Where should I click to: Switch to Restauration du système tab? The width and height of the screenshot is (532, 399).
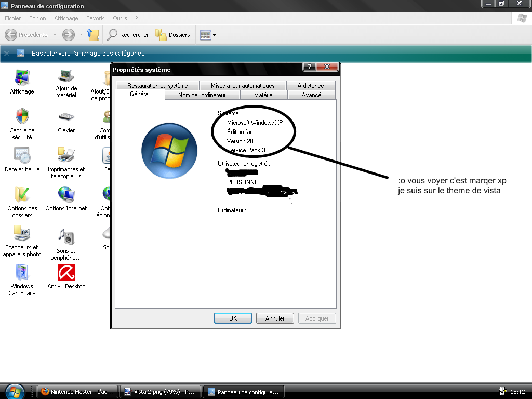point(157,86)
